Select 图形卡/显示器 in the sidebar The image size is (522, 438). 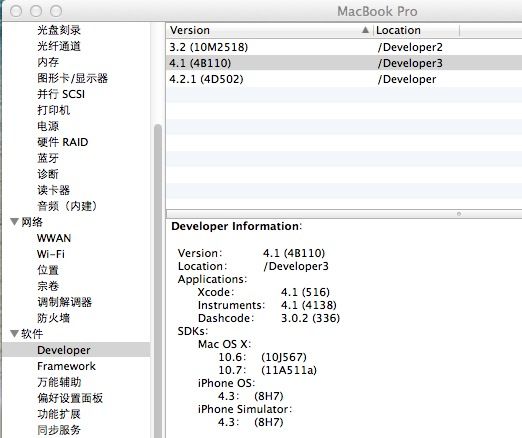pos(72,78)
